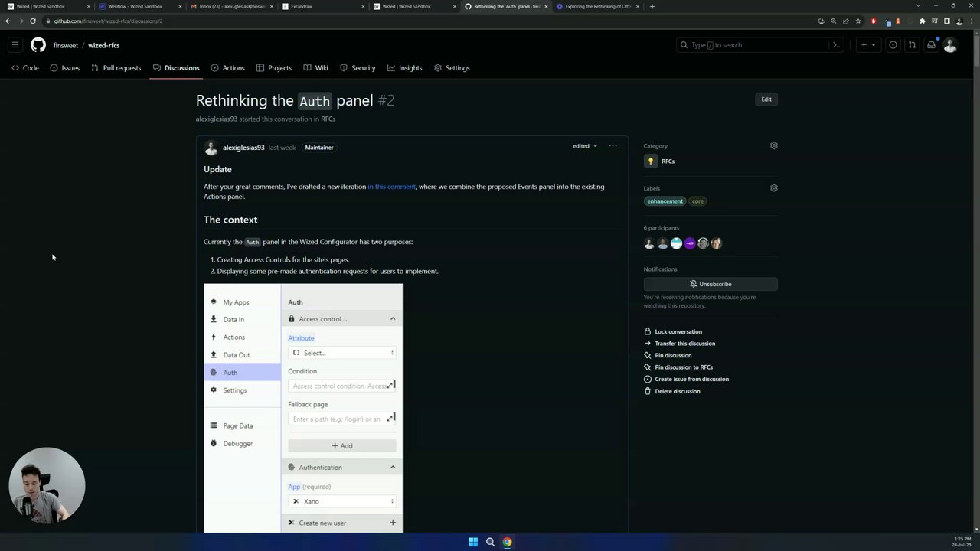Viewport: 980px width, 551px height.
Task: Switch to the Webflow - Wized Sandbox tab
Action: (x=139, y=6)
